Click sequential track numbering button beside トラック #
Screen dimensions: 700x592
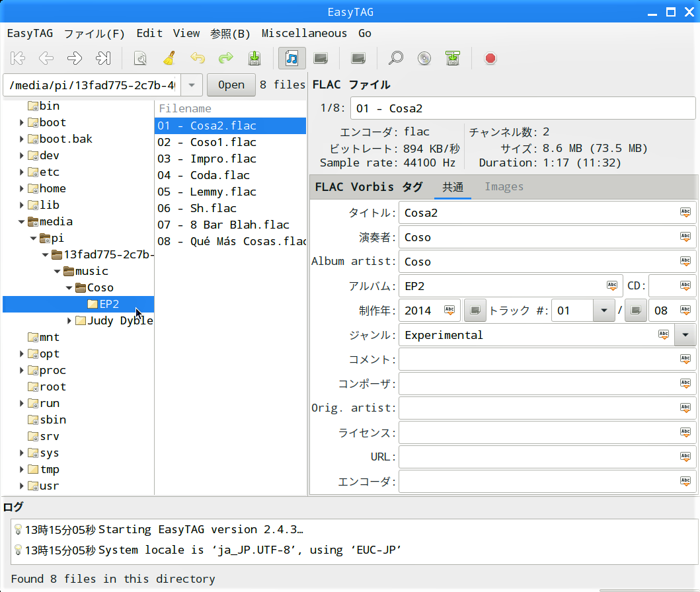tap(475, 311)
